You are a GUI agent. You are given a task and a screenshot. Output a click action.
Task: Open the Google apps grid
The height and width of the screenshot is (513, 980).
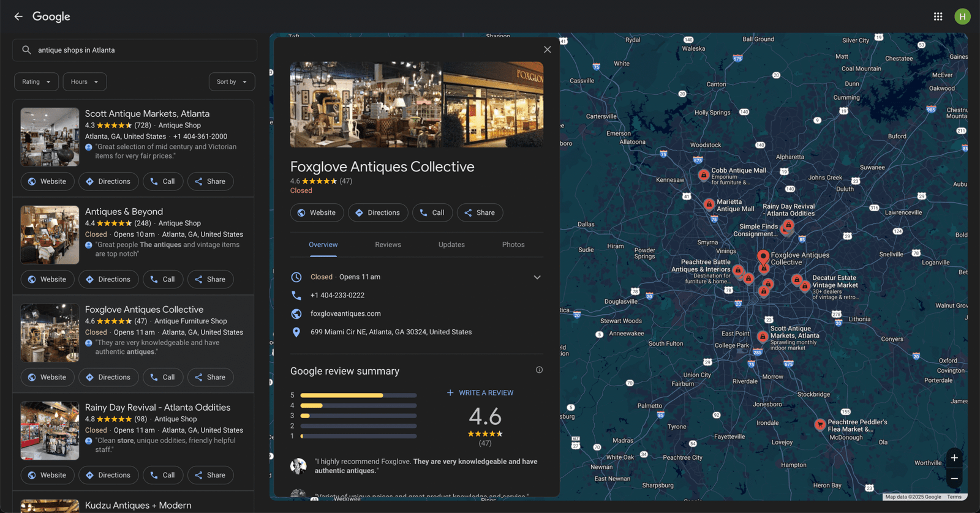[x=938, y=17]
